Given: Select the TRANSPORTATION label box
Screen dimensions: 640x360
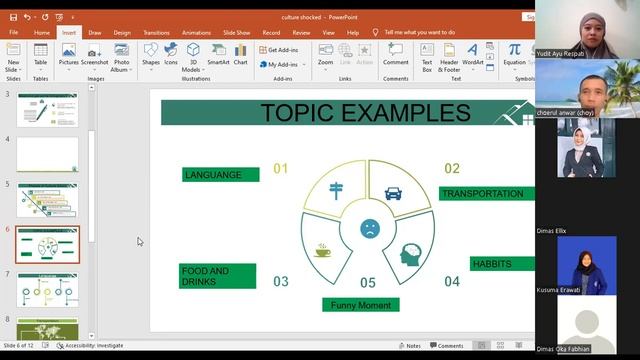Looking at the screenshot, I should 487,193.
